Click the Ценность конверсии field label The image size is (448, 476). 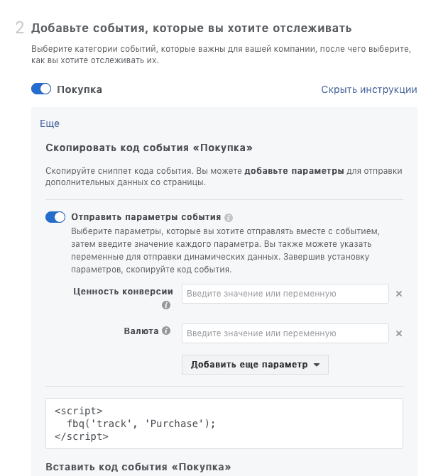click(123, 292)
